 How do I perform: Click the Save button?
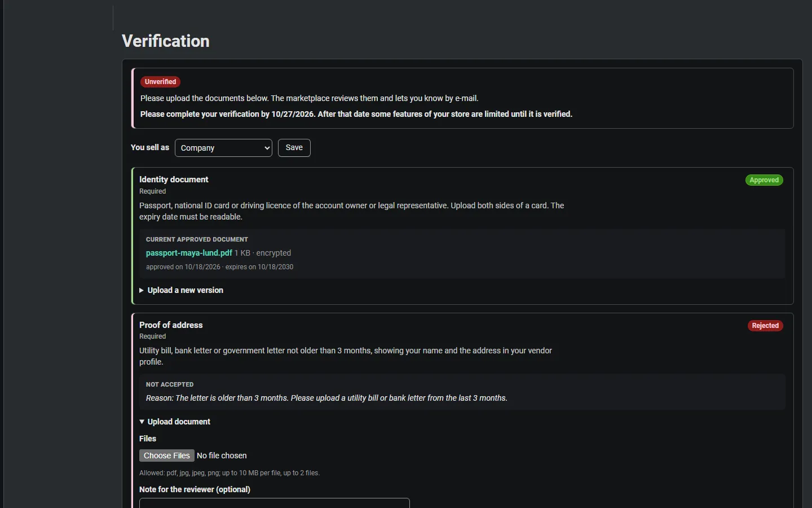[294, 148]
